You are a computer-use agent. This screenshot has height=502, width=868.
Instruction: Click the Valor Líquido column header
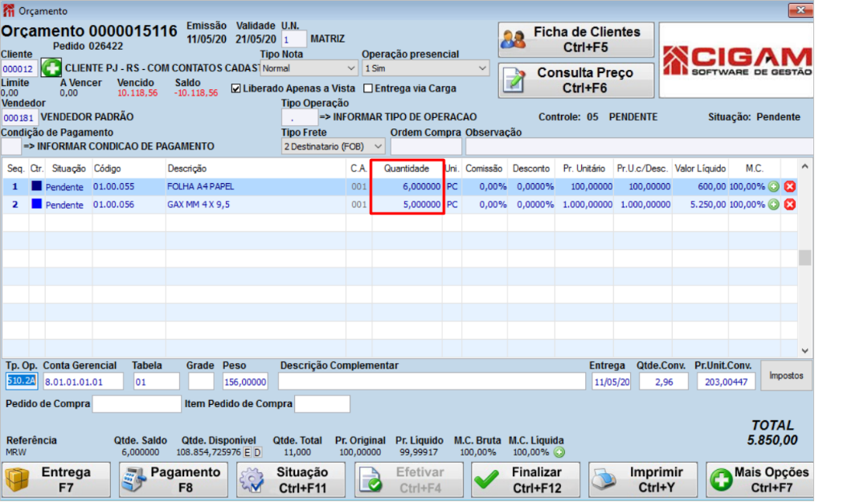click(x=698, y=168)
